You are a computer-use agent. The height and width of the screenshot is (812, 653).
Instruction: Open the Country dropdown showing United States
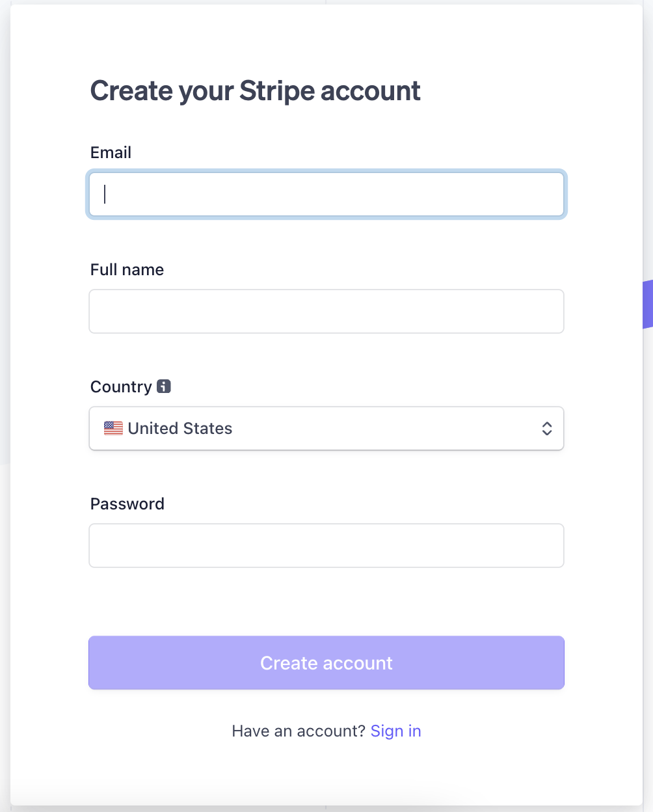coord(326,428)
